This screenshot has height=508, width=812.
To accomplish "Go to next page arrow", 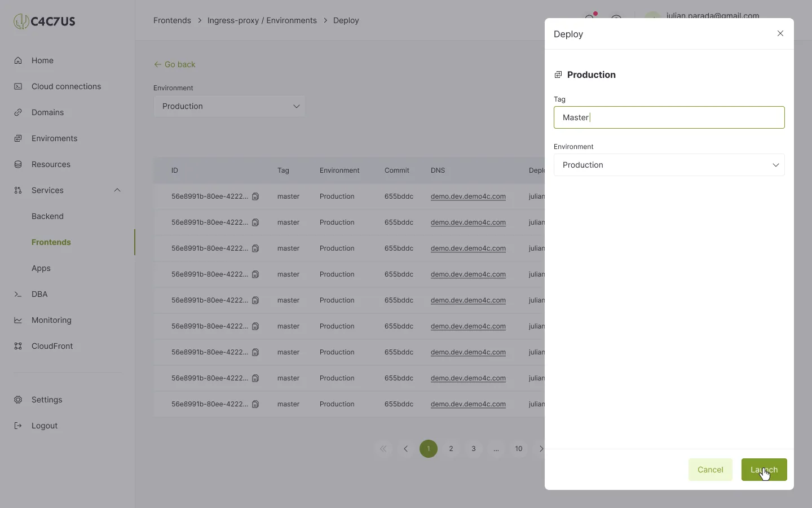I will [x=540, y=449].
